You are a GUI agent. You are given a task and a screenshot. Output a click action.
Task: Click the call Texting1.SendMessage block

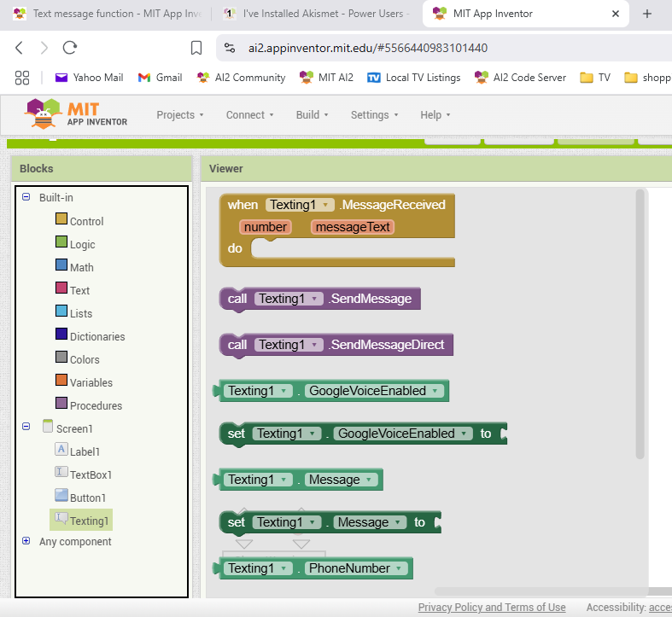pyautogui.click(x=319, y=299)
